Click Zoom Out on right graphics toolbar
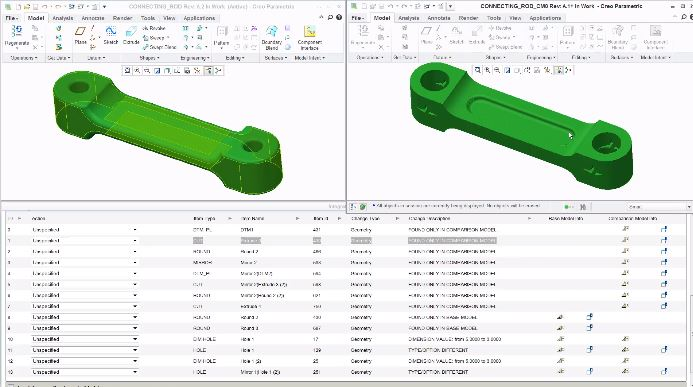The height and width of the screenshot is (387, 693). 497,70
